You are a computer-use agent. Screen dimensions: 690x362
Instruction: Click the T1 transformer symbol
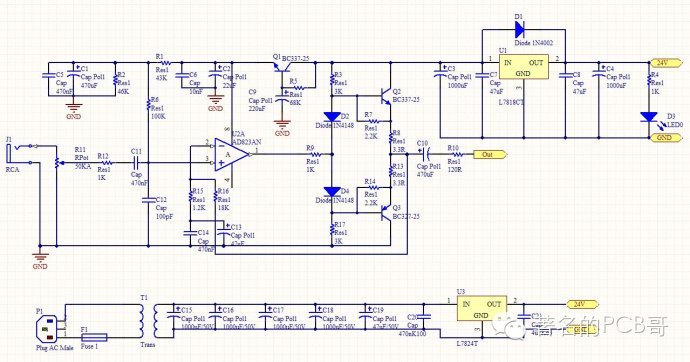pos(149,321)
